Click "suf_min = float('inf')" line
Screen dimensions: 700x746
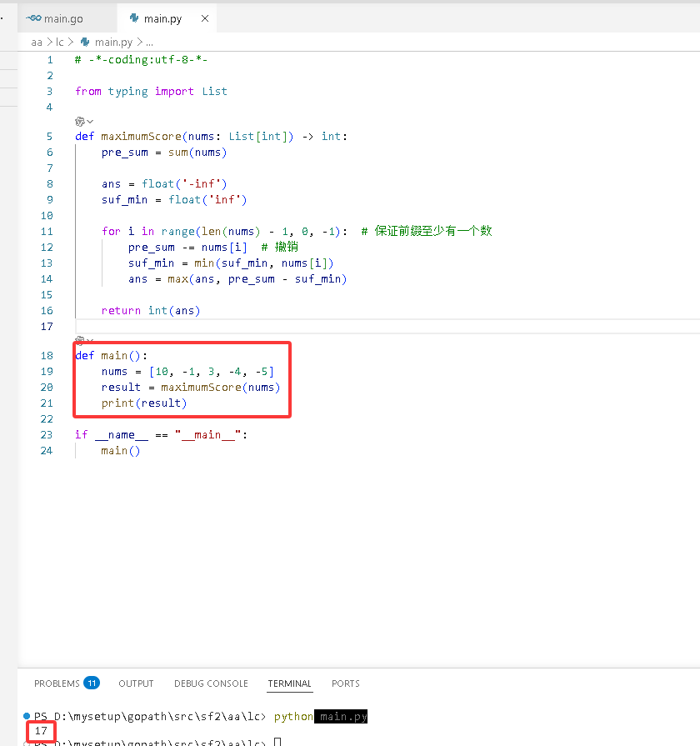[174, 200]
